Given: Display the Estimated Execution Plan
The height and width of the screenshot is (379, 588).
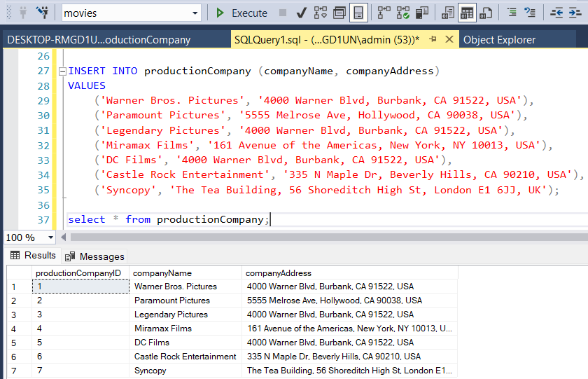Looking at the screenshot, I should (321, 13).
